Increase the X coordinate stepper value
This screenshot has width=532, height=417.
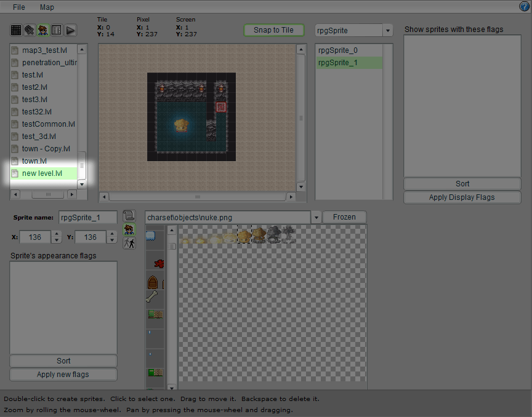(57, 234)
